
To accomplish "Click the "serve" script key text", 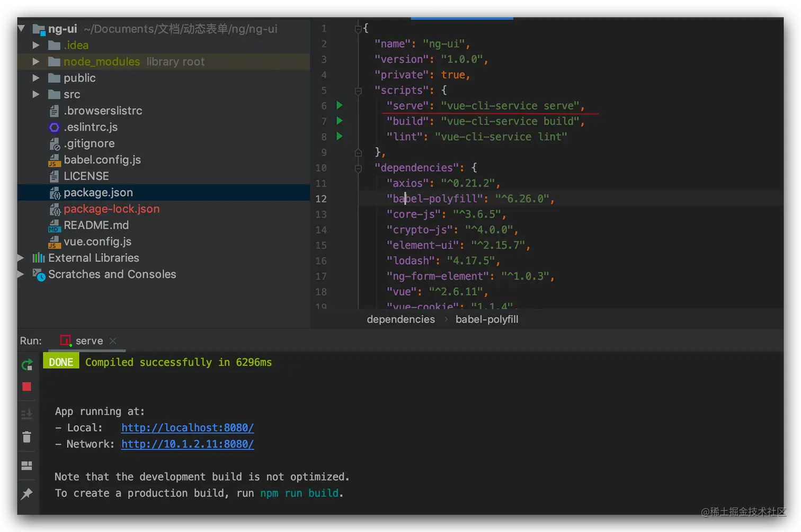I will (407, 106).
